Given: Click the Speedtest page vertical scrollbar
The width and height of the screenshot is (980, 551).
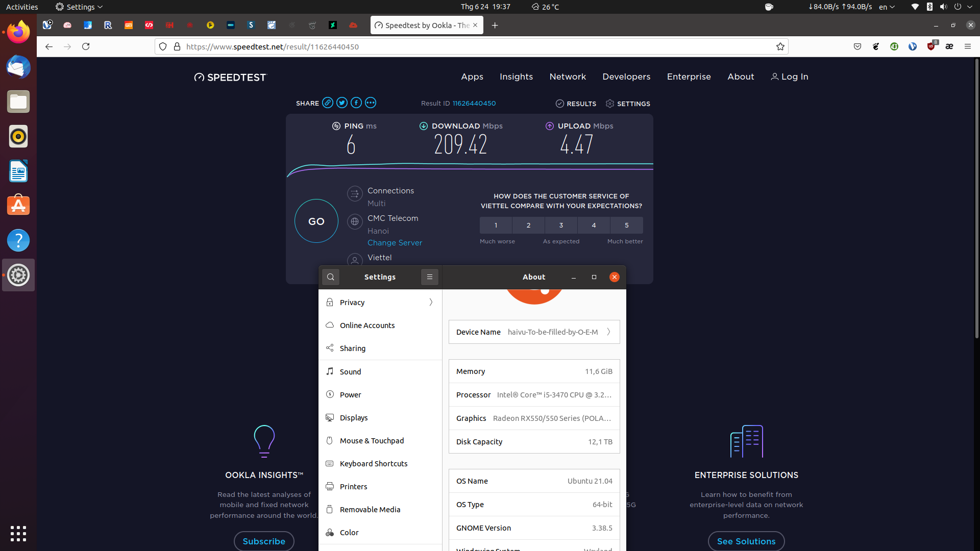Looking at the screenshot, I should [x=976, y=199].
